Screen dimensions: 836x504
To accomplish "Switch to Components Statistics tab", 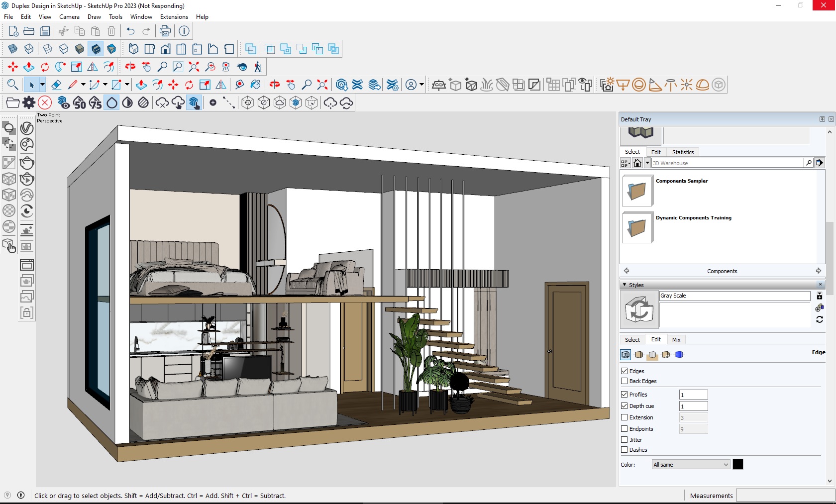I will pyautogui.click(x=683, y=152).
